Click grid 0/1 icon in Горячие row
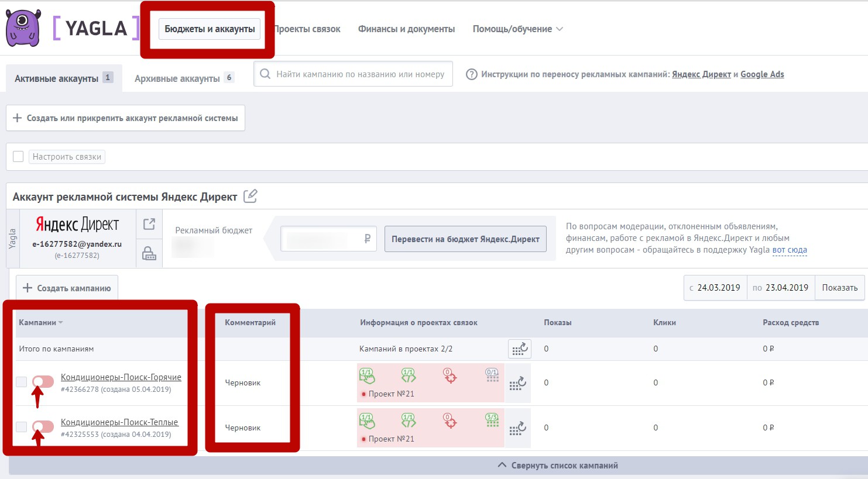The image size is (868, 479). tap(492, 375)
